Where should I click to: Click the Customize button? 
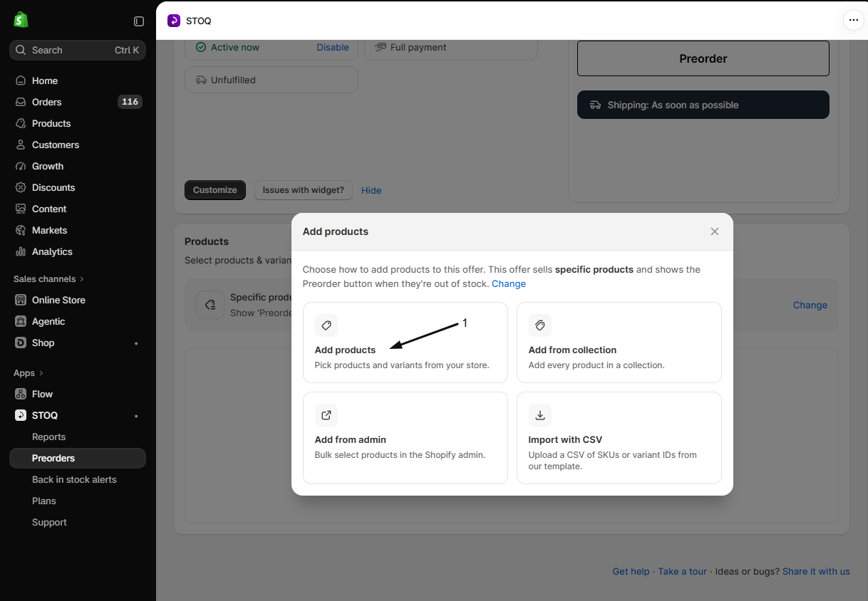pyautogui.click(x=215, y=190)
